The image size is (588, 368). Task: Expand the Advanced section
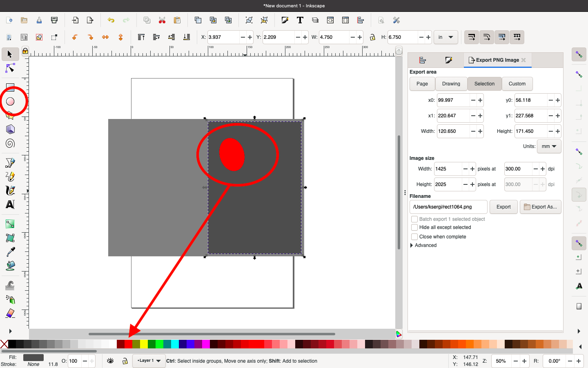pos(412,245)
